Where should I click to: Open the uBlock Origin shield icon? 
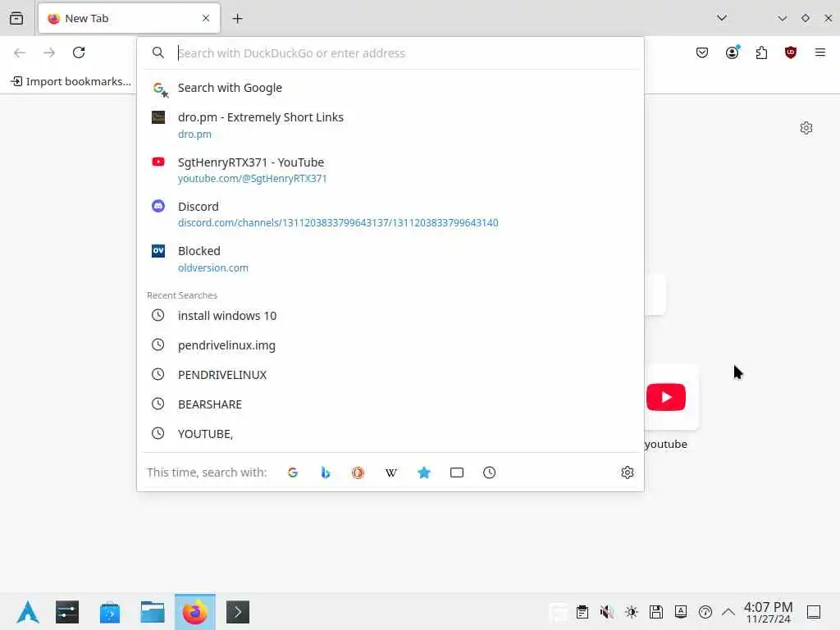(x=790, y=52)
